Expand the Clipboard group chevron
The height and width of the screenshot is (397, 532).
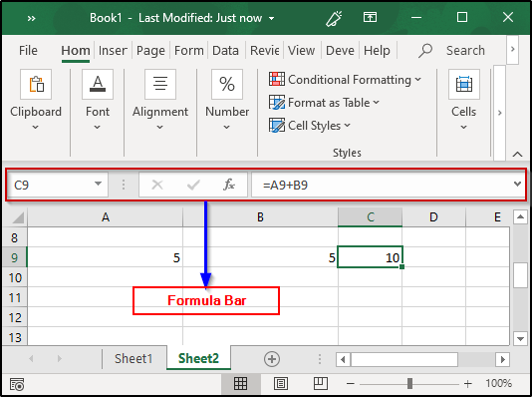pos(35,128)
